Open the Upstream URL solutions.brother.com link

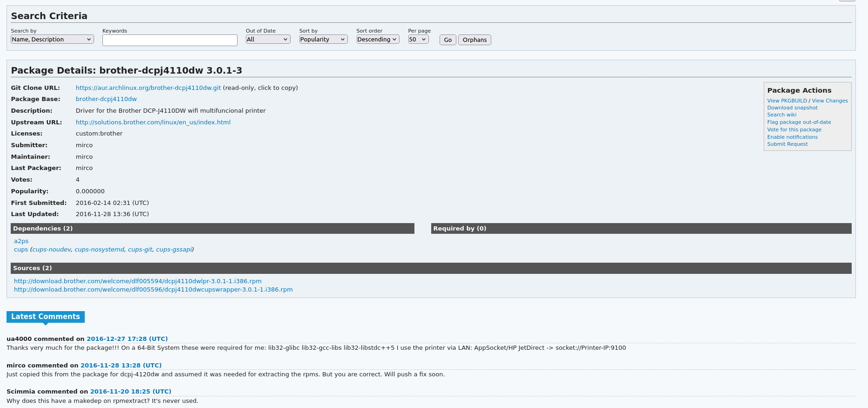153,122
